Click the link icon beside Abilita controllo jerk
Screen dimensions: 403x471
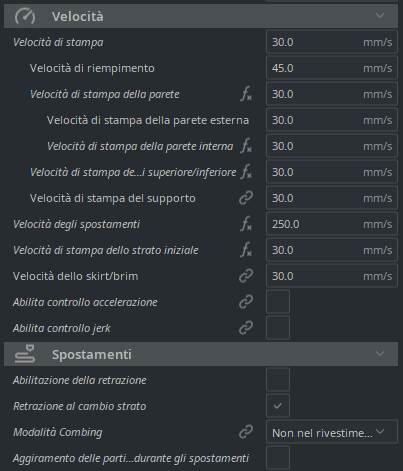click(246, 328)
